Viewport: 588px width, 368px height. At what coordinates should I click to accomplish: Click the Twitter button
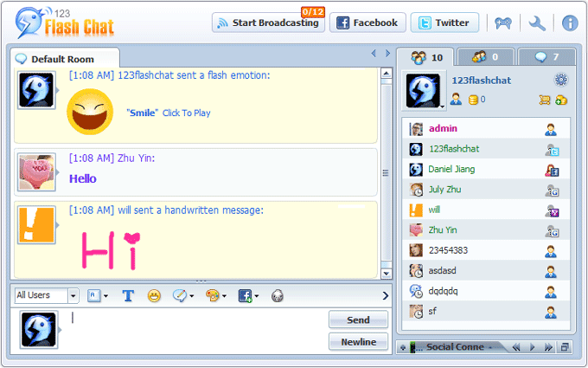(444, 23)
